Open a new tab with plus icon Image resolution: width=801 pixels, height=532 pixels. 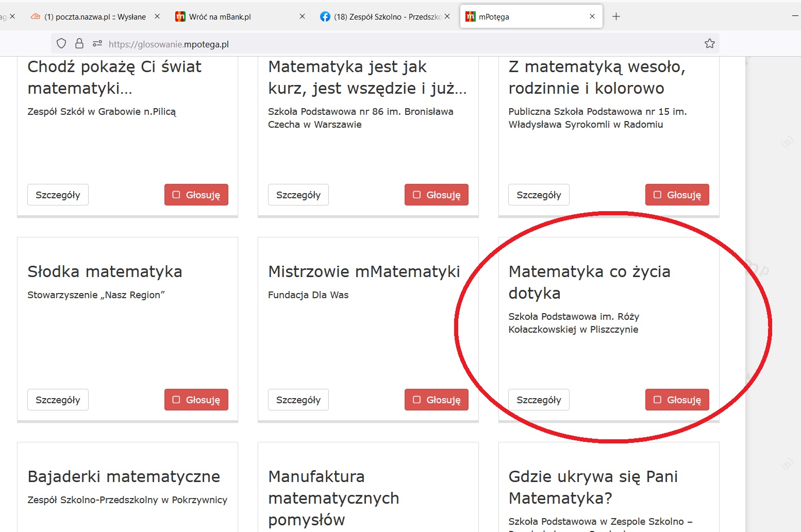coord(616,16)
